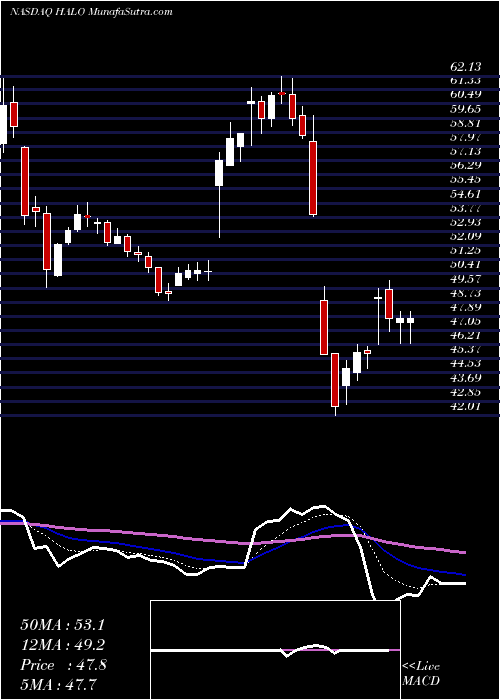Select the 57.13 price label

(x=466, y=151)
